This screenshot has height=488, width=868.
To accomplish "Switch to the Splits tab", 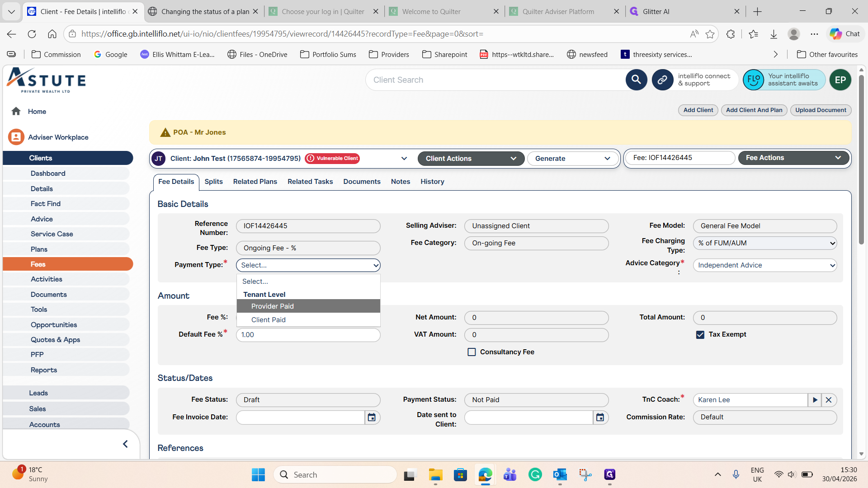I will (x=213, y=182).
